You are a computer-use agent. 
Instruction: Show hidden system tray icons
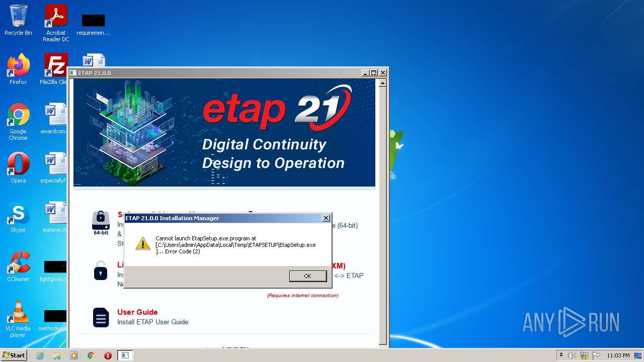pos(561,355)
